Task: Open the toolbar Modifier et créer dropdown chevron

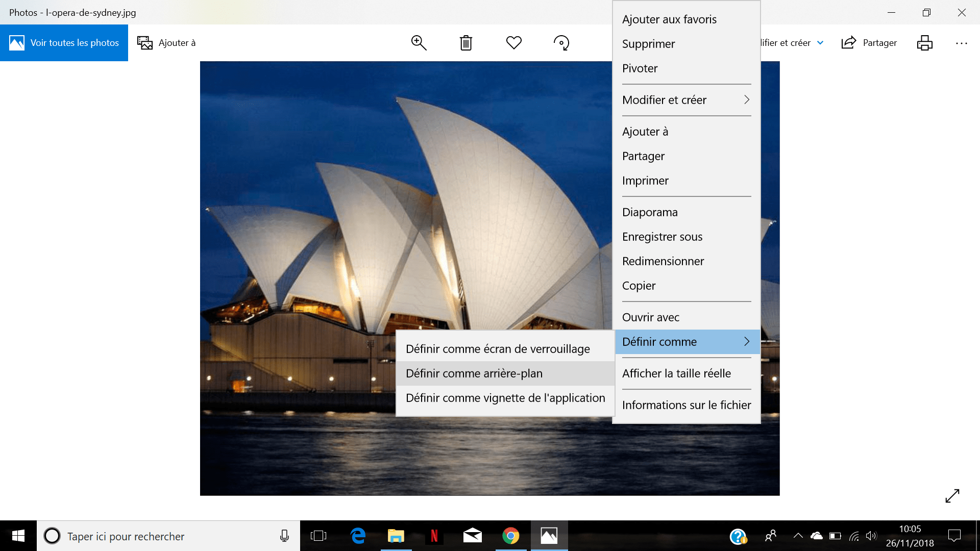Action: (820, 43)
